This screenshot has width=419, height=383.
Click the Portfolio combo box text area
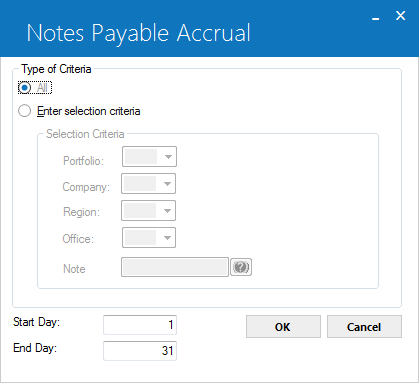(x=141, y=157)
